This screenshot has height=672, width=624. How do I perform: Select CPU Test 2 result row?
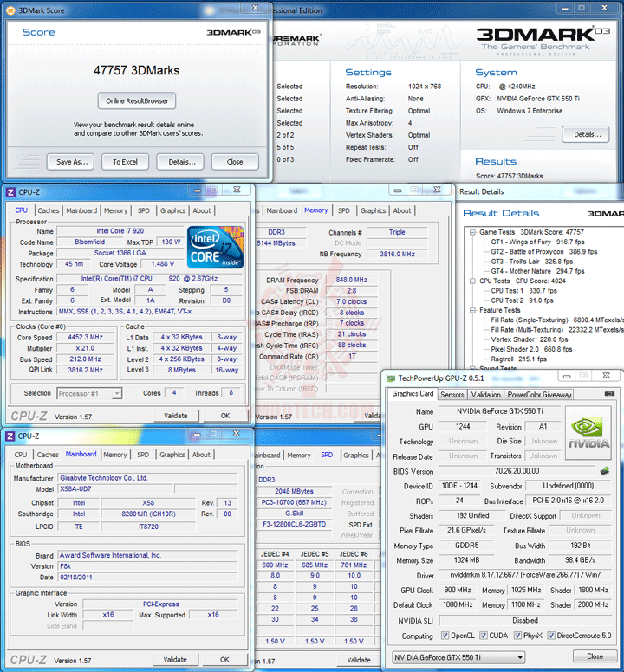[x=522, y=300]
